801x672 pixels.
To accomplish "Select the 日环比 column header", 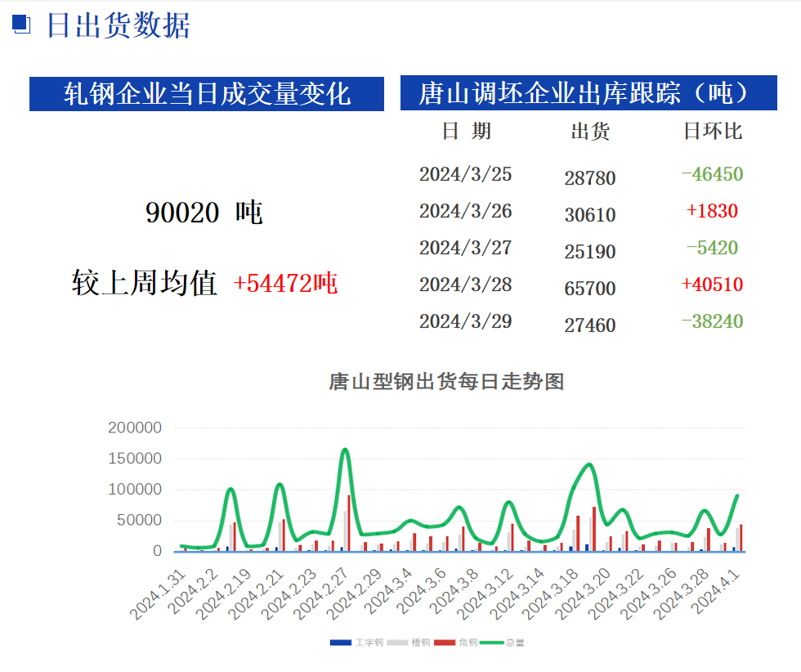I will point(712,131).
